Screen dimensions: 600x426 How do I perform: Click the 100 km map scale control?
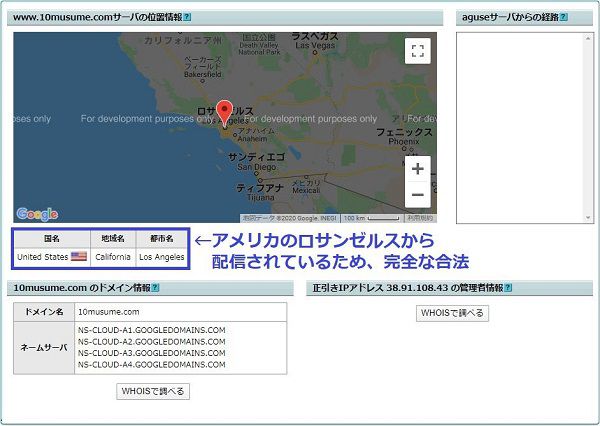click(372, 218)
